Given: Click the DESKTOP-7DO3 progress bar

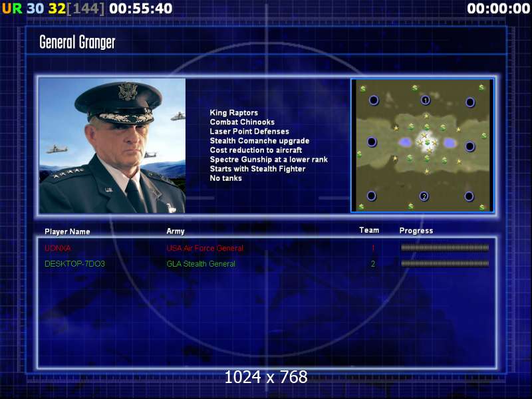Looking at the screenshot, I should (x=445, y=263).
